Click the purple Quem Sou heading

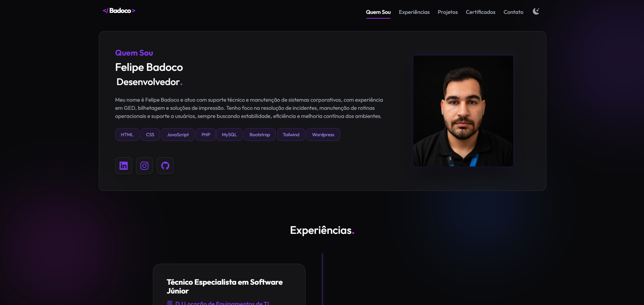[134, 53]
